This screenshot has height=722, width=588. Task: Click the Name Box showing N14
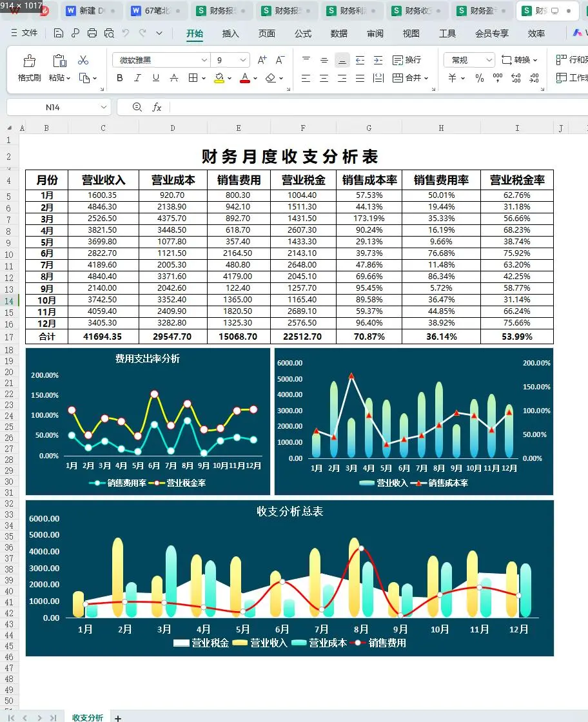[52, 107]
